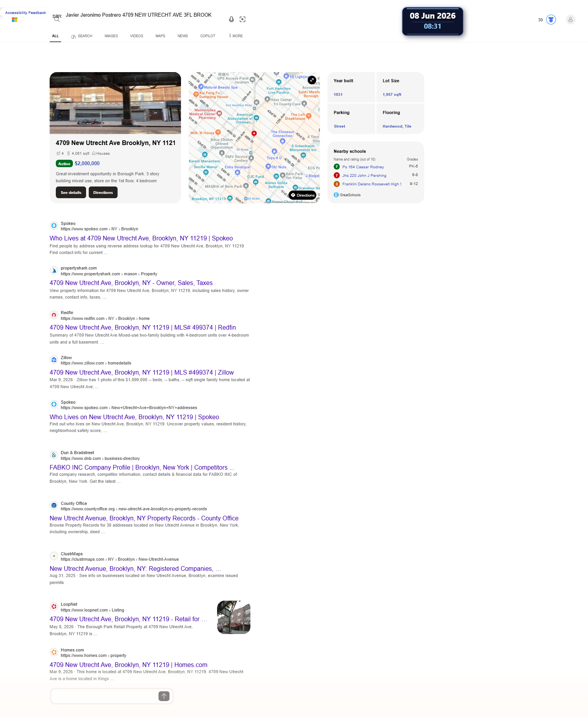Click the magnifier search icon in header
Screen dimensions: 588x717
click(57, 19)
